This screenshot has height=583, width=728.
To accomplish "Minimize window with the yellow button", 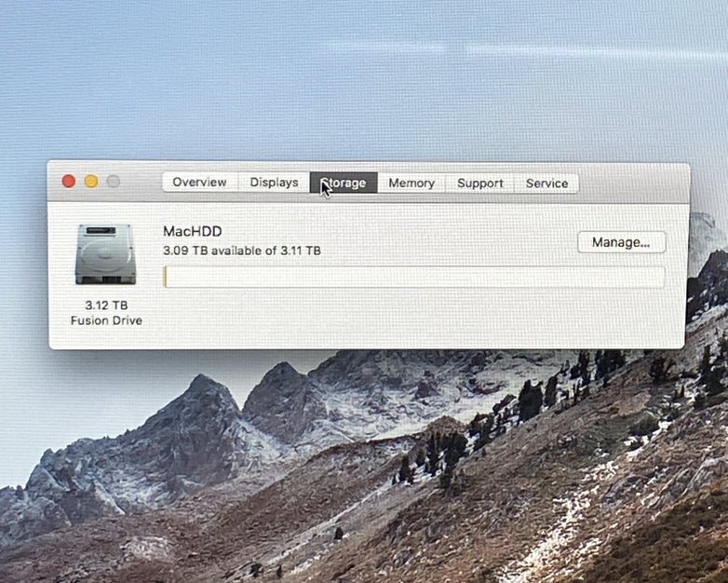I will (x=91, y=182).
